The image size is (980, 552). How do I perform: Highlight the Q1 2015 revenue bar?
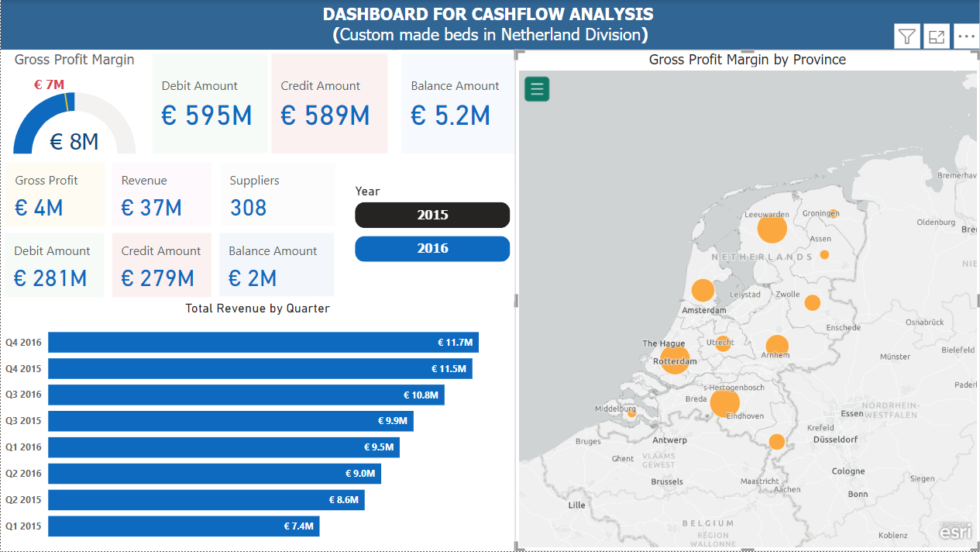[x=183, y=526]
